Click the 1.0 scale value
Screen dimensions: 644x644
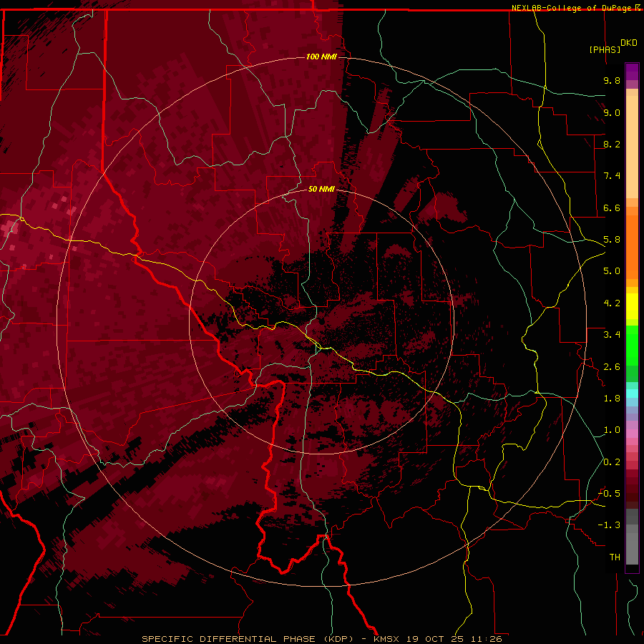(612, 430)
